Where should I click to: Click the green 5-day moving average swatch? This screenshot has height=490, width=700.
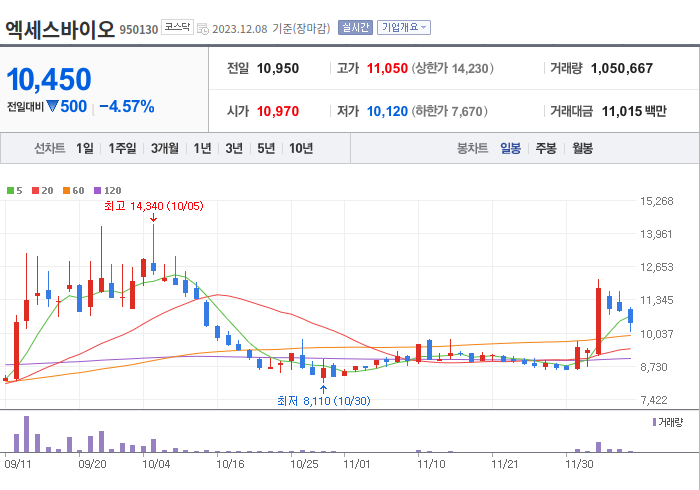10,191
